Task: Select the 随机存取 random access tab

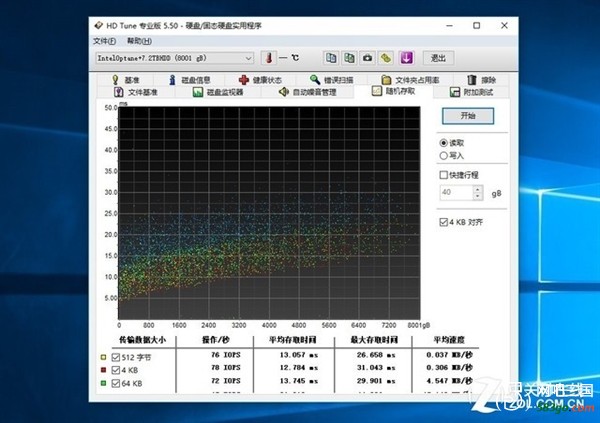Action: pos(394,91)
